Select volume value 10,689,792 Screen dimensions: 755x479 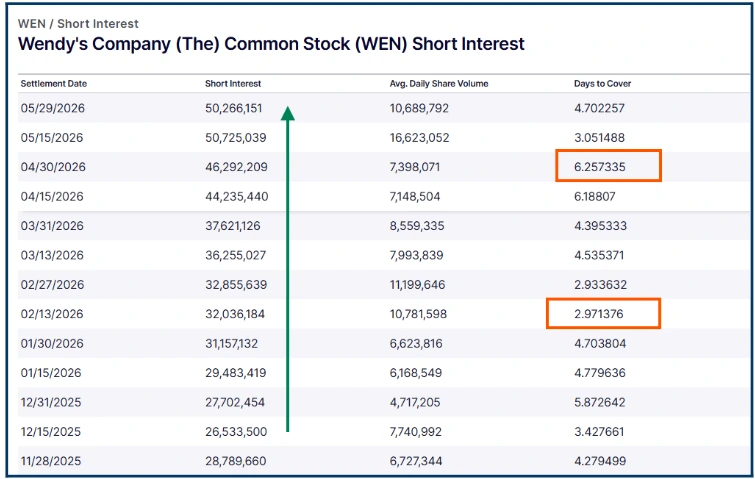(x=419, y=108)
